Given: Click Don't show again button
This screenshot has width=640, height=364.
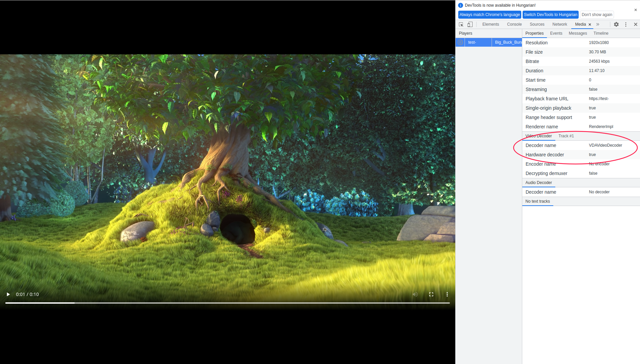Looking at the screenshot, I should pyautogui.click(x=597, y=15).
